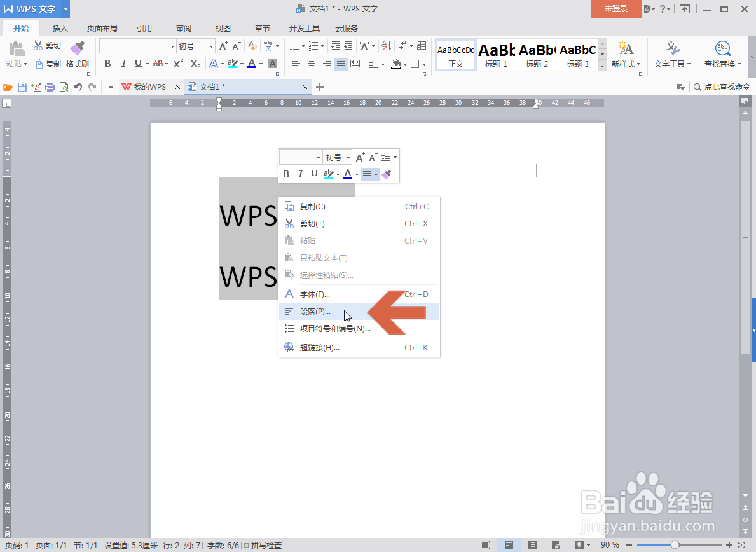The width and height of the screenshot is (756, 552).
Task: Open the Find and Replace dropdown arrow
Action: click(739, 64)
